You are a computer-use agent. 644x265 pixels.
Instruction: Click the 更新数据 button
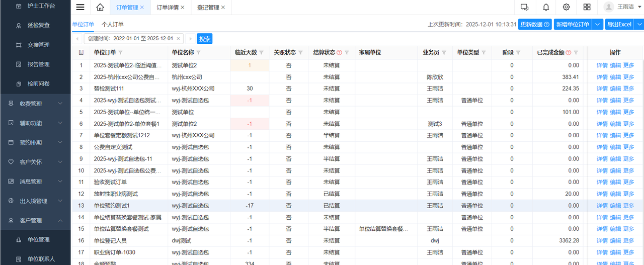(x=534, y=24)
